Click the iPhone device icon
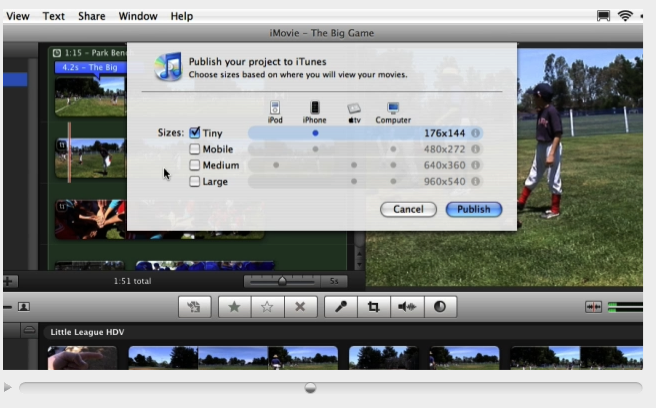656x408 pixels. 315,108
